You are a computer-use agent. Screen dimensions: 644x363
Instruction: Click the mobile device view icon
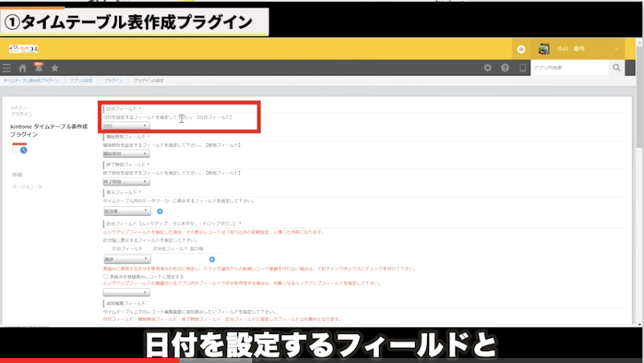[x=523, y=68]
